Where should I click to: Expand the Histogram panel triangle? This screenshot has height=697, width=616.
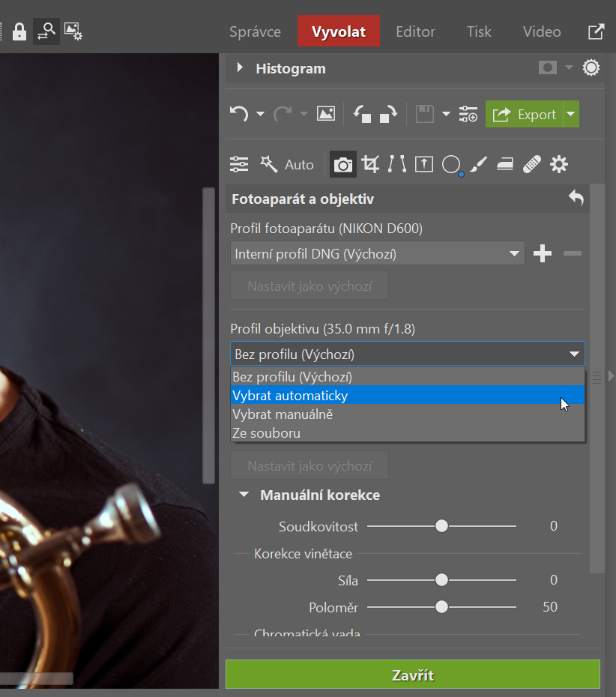click(240, 67)
